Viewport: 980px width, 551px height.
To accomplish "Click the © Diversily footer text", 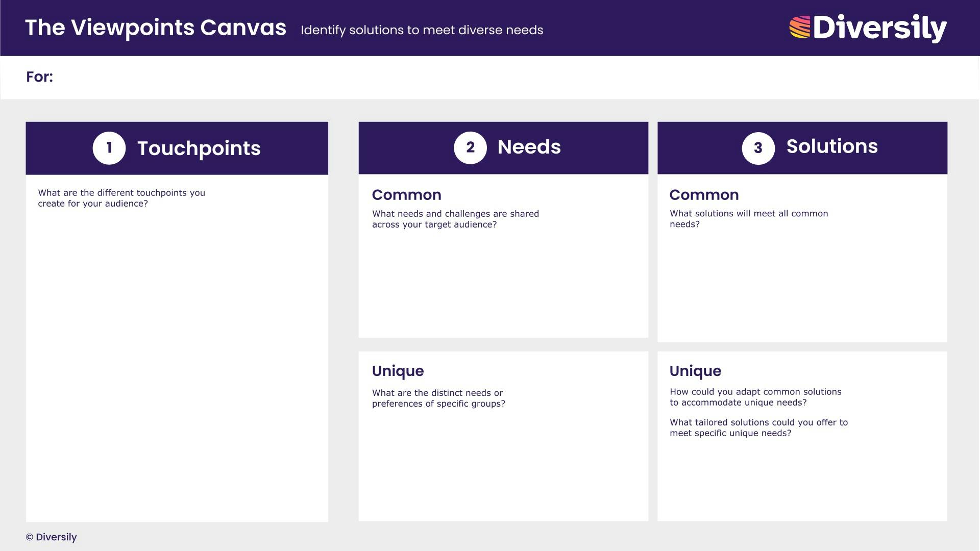I will tap(52, 537).
